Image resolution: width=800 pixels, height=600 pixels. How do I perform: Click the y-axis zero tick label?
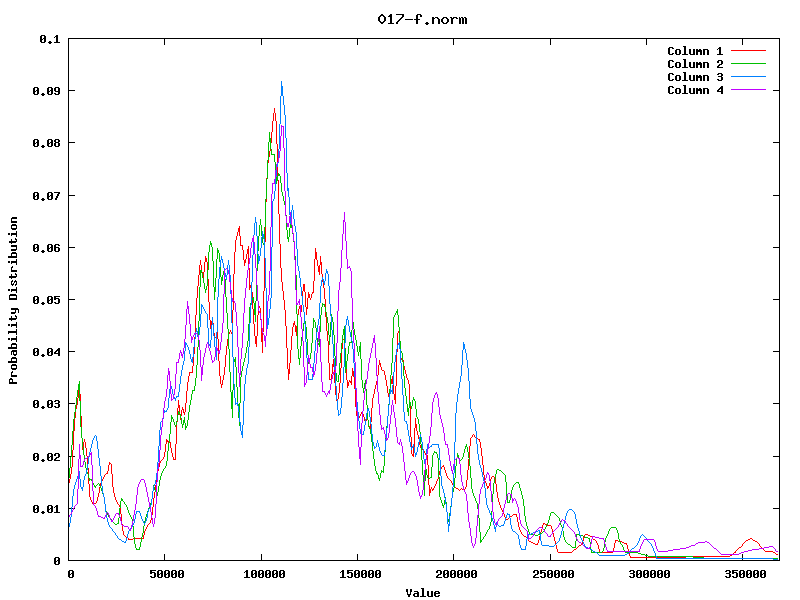coord(57,561)
